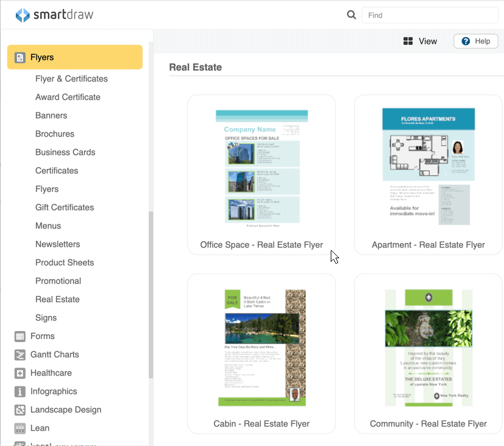Click the Flyers category document icon

pyautogui.click(x=20, y=58)
